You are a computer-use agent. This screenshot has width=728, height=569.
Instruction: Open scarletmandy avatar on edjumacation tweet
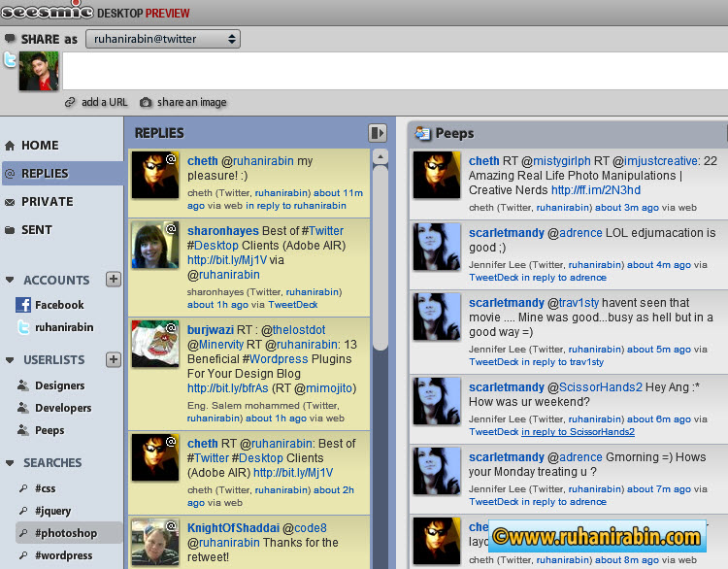tap(437, 247)
